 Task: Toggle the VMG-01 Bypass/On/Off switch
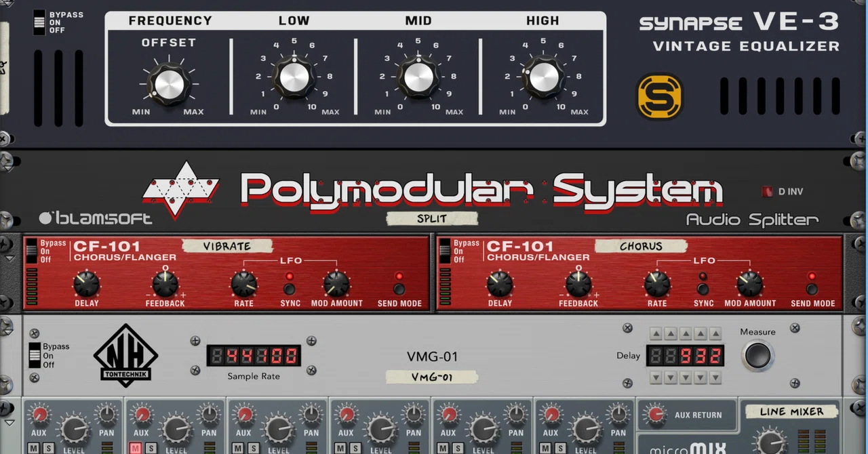[35, 355]
